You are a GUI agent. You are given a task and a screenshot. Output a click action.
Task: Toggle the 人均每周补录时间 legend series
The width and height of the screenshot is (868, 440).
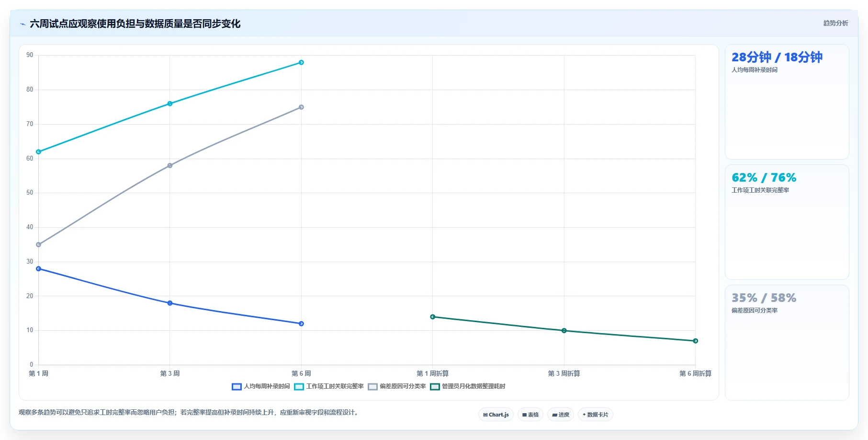tap(261, 386)
